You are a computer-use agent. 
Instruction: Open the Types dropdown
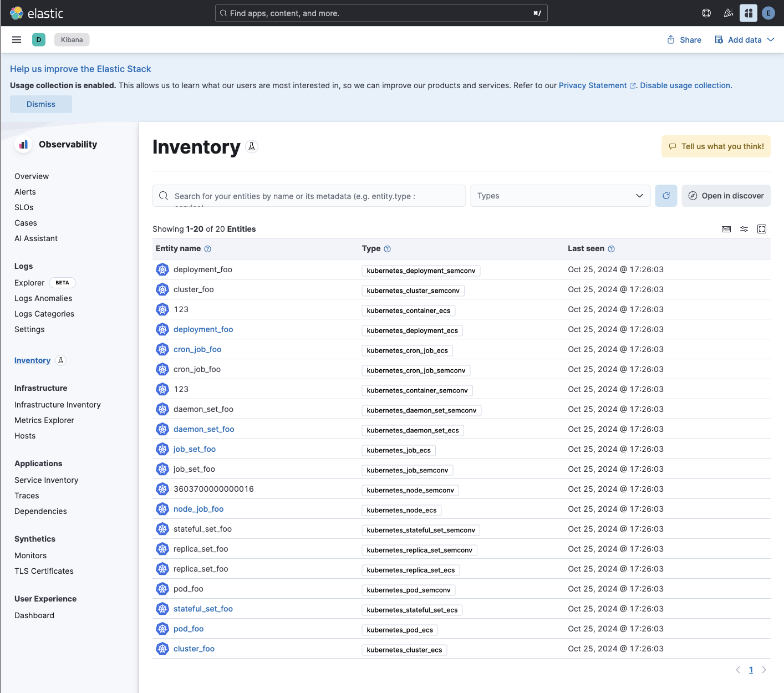pos(560,196)
